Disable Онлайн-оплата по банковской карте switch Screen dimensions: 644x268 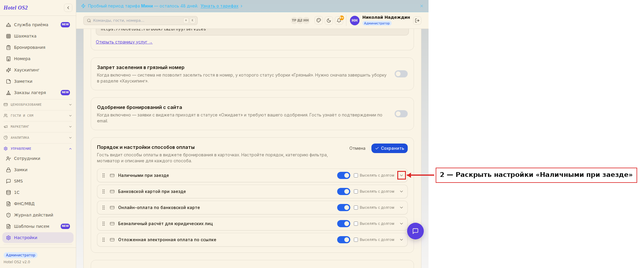pyautogui.click(x=344, y=208)
